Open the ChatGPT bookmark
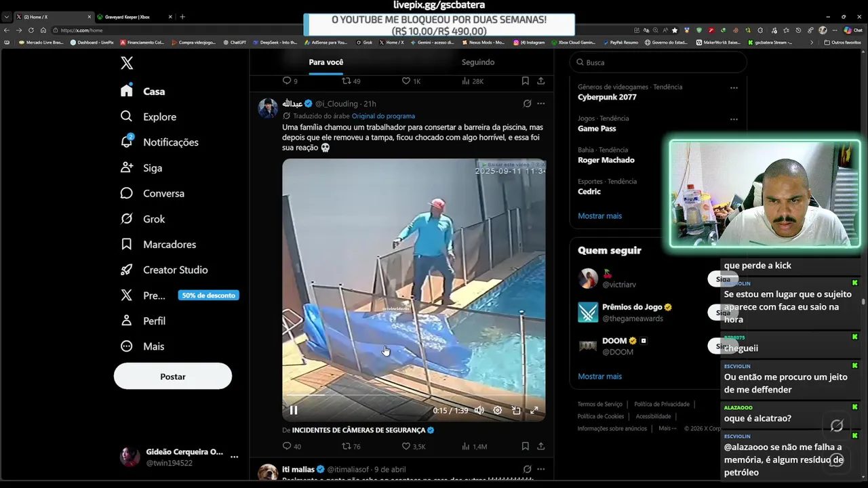The image size is (868, 488). pyautogui.click(x=235, y=42)
